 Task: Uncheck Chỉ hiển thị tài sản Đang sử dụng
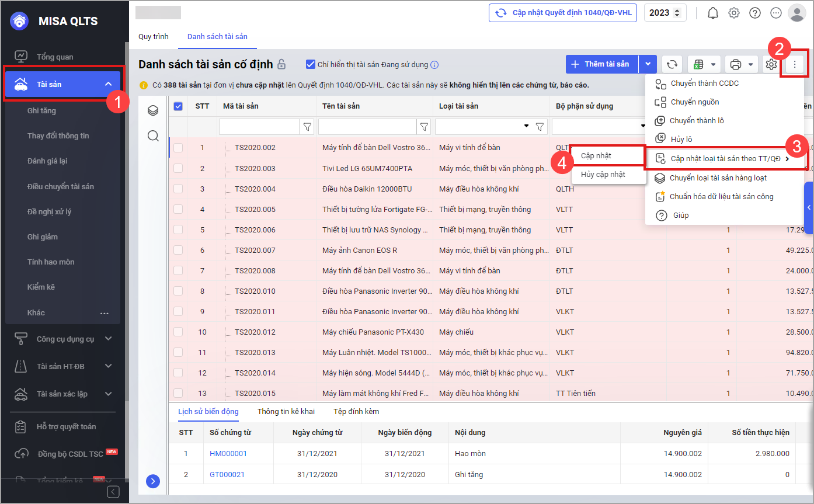tap(311, 64)
